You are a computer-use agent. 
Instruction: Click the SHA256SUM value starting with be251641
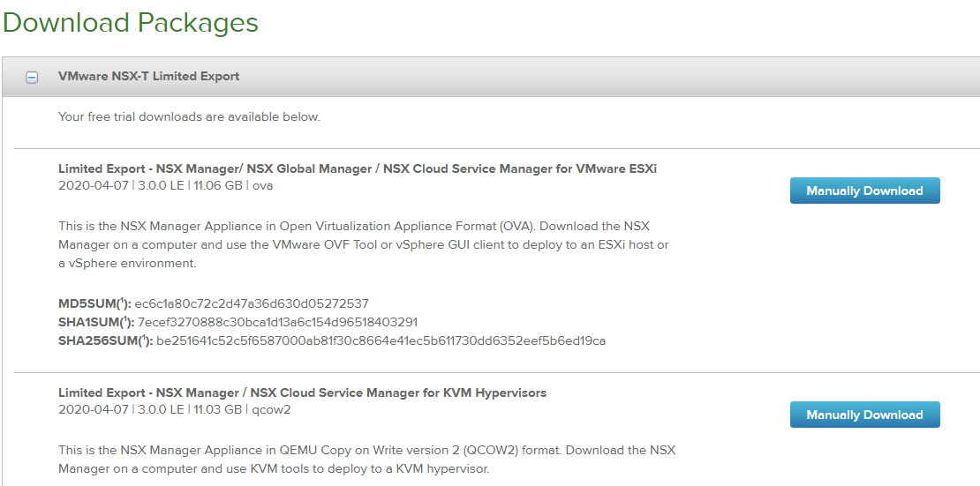coord(381,341)
